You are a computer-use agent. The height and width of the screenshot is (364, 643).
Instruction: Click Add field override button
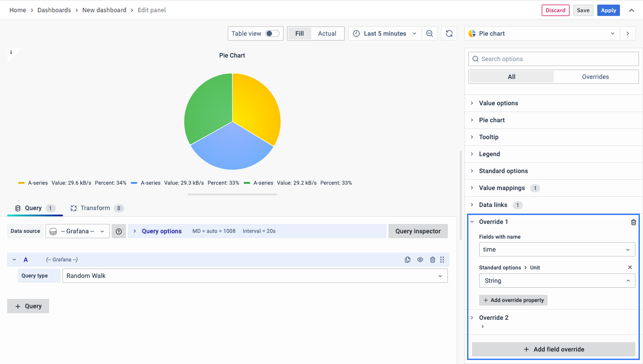(x=553, y=349)
